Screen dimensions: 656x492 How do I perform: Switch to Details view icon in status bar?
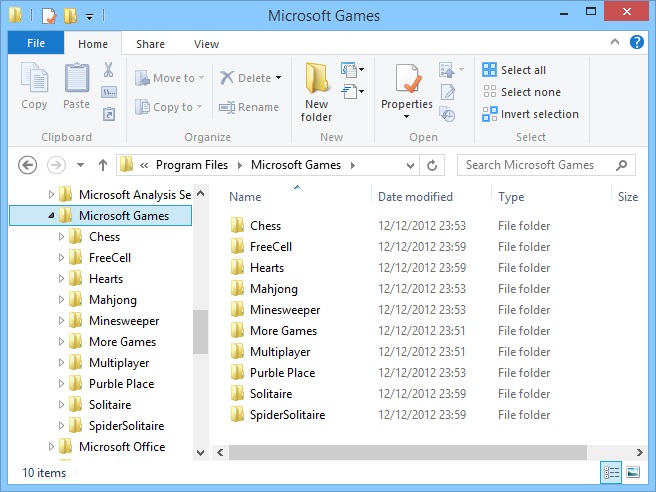(x=611, y=473)
